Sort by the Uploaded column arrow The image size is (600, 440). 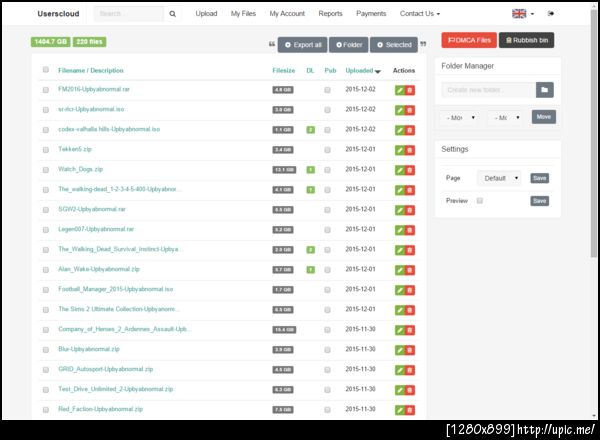coord(378,72)
